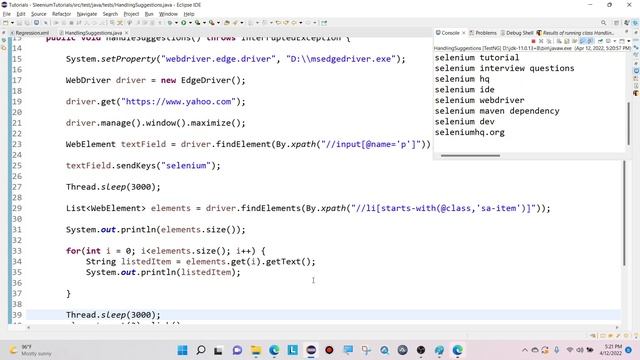Click console output 'selenium interview questions'
The image size is (640, 360).
(x=504, y=68)
